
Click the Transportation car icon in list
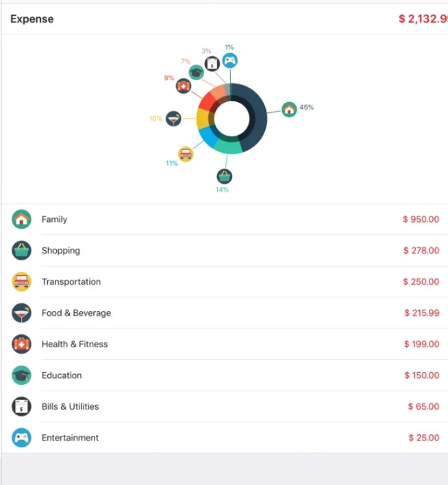[21, 282]
